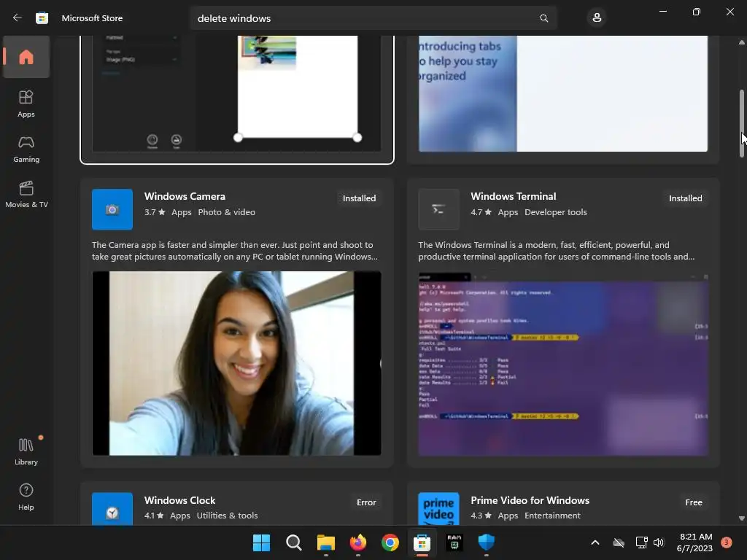Launch Firefox from taskbar
Screen dimensions: 747x560
(x=357, y=542)
